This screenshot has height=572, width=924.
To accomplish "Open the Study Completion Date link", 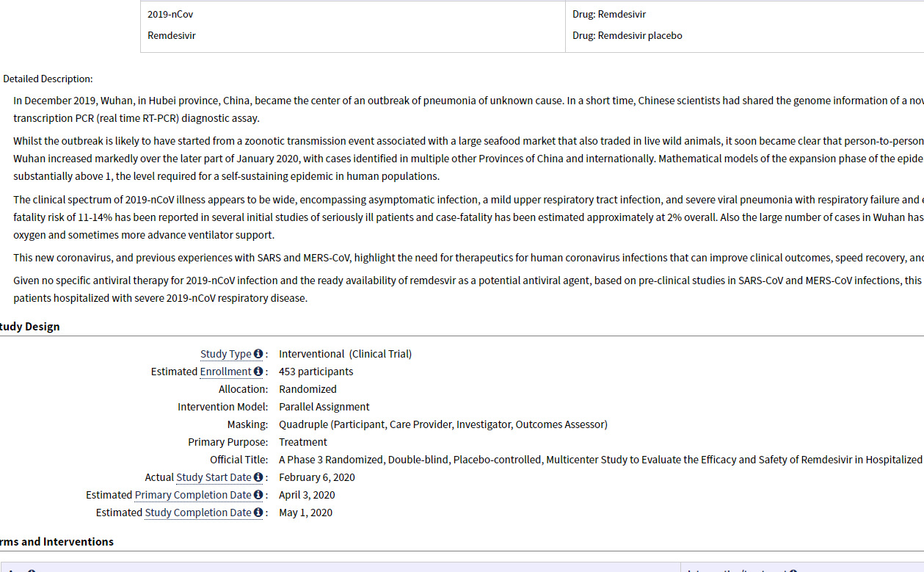I will coord(198,513).
